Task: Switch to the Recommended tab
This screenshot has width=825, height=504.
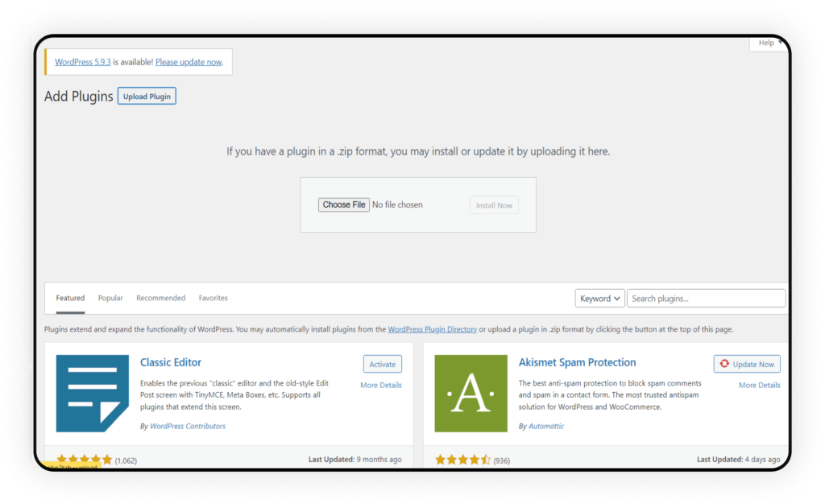Action: (x=160, y=298)
